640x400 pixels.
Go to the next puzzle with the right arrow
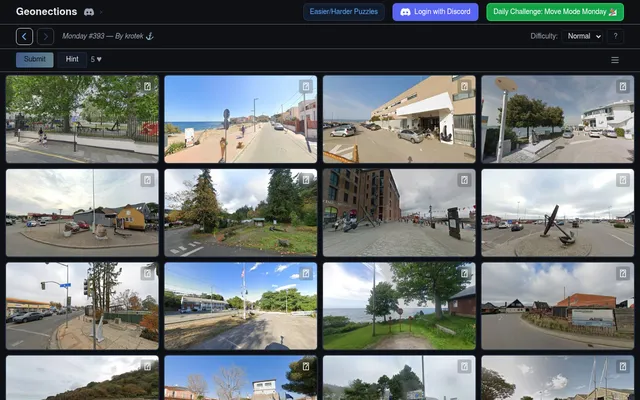[x=45, y=36]
